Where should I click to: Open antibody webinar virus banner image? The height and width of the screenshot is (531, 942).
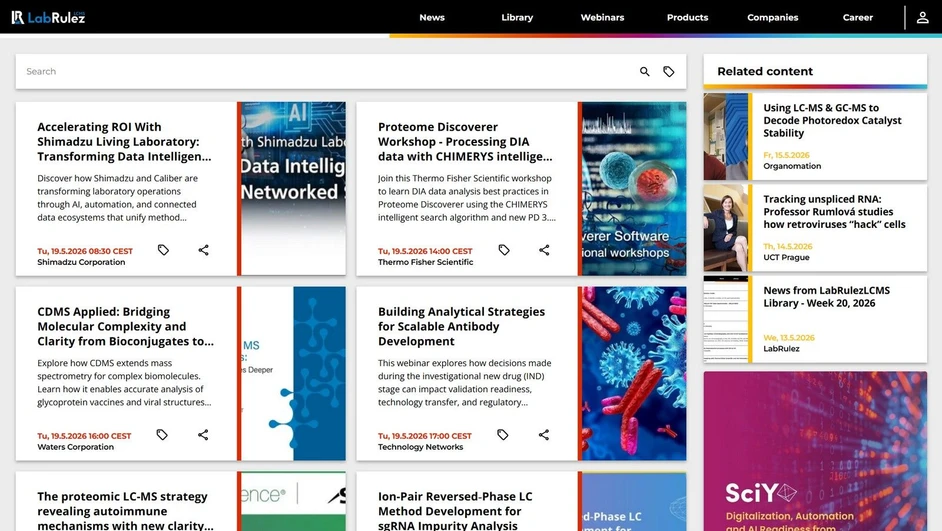tap(634, 374)
